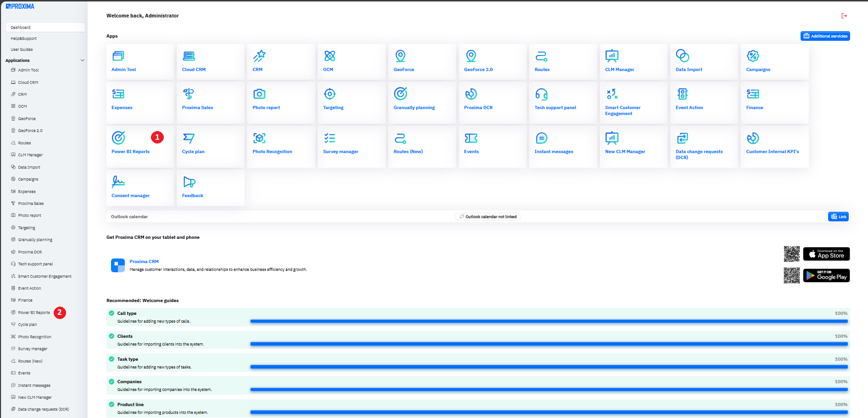Select Data change requests (DCR) app
This screenshot has width=868, height=418.
704,146
